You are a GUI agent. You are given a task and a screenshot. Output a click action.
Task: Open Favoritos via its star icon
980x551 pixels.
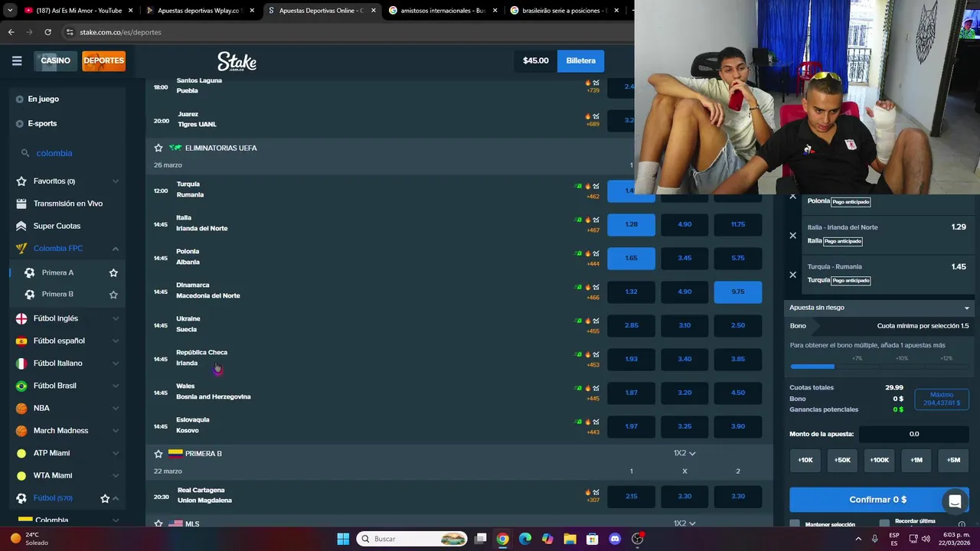tap(21, 181)
